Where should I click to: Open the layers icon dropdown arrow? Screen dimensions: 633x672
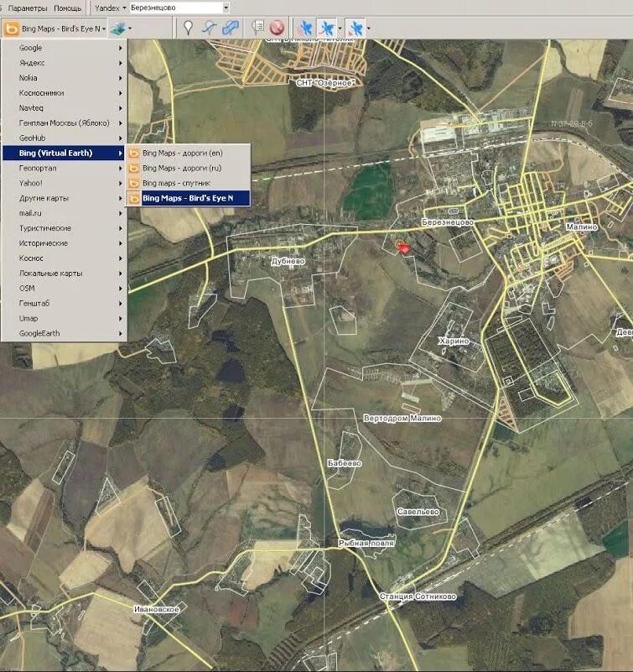pyautogui.click(x=130, y=29)
